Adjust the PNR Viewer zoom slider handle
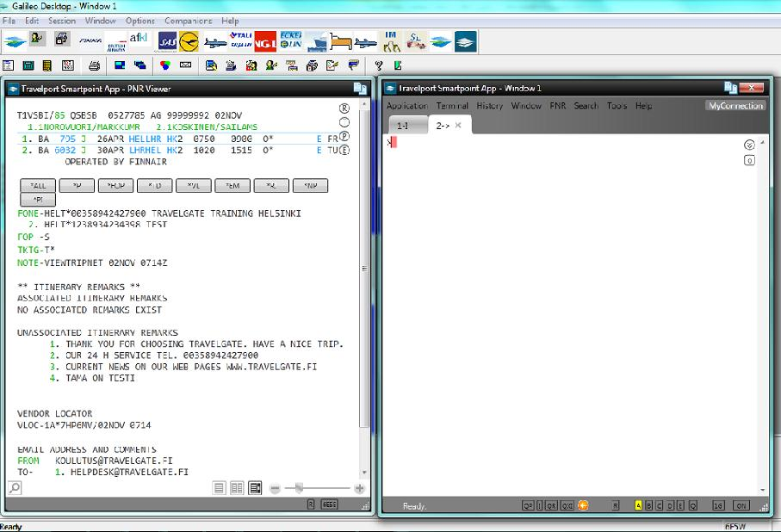781x532 pixels. tap(299, 488)
